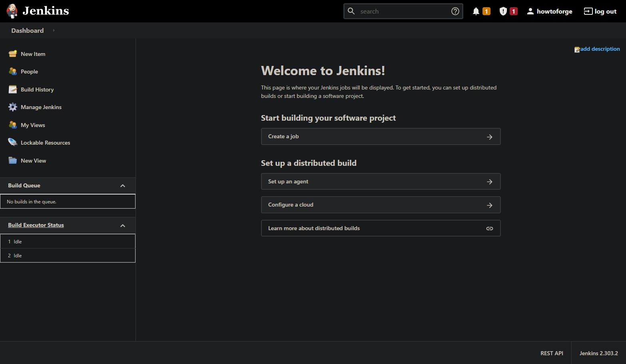
Task: Click the New Item icon in sidebar
Action: (13, 54)
